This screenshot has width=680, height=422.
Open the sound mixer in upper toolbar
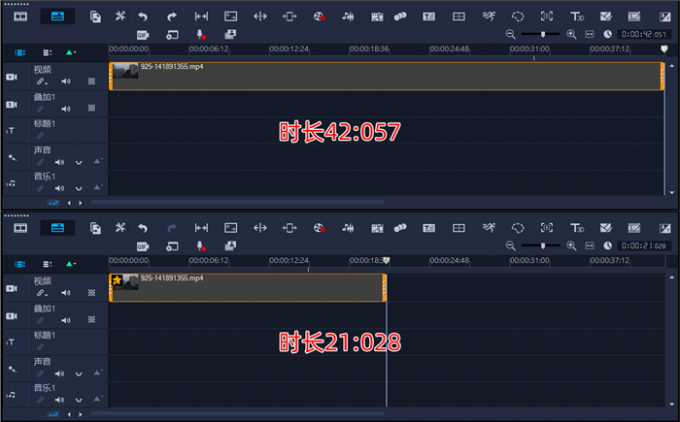(348, 17)
